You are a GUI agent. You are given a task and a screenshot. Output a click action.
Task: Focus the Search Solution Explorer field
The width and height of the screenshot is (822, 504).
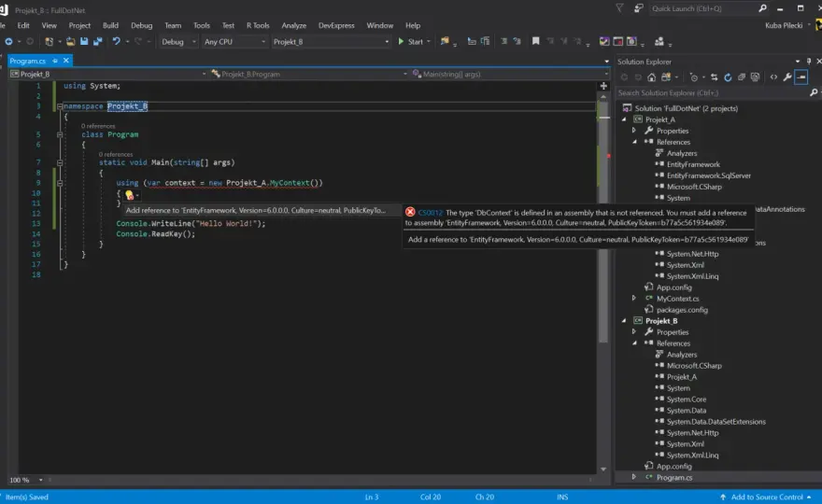pos(712,92)
